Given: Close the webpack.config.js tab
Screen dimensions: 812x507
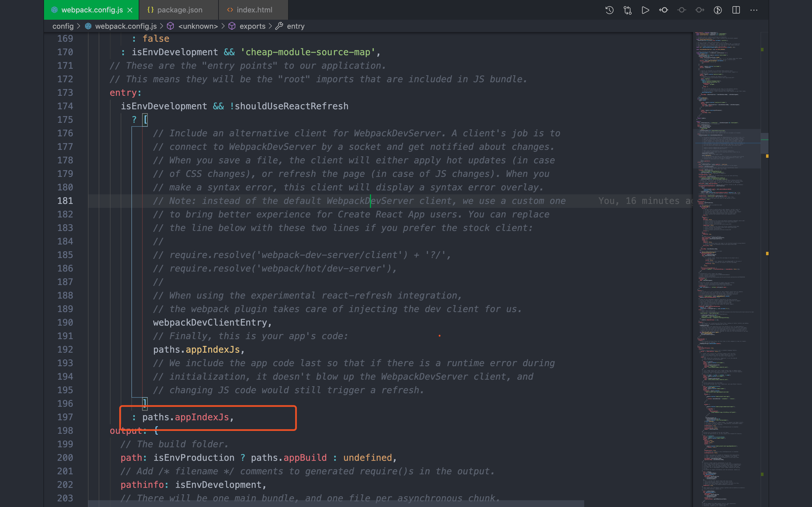Looking at the screenshot, I should click(x=130, y=10).
